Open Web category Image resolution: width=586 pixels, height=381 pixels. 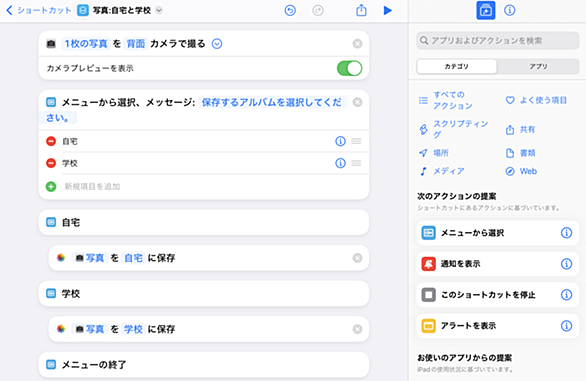coord(521,171)
